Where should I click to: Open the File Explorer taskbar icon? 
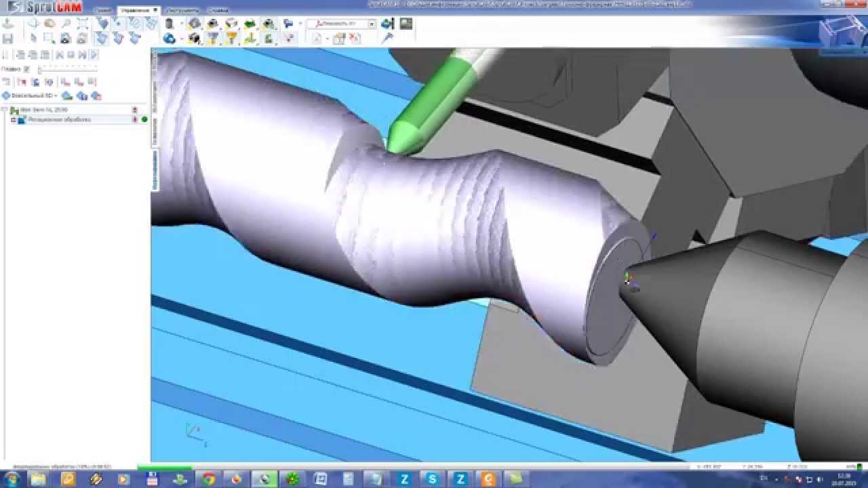(38, 480)
